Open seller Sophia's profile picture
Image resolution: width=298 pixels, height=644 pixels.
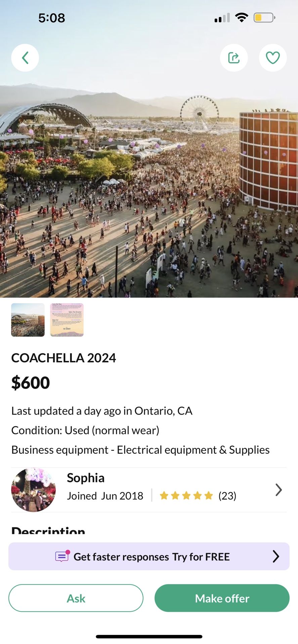[x=33, y=490]
